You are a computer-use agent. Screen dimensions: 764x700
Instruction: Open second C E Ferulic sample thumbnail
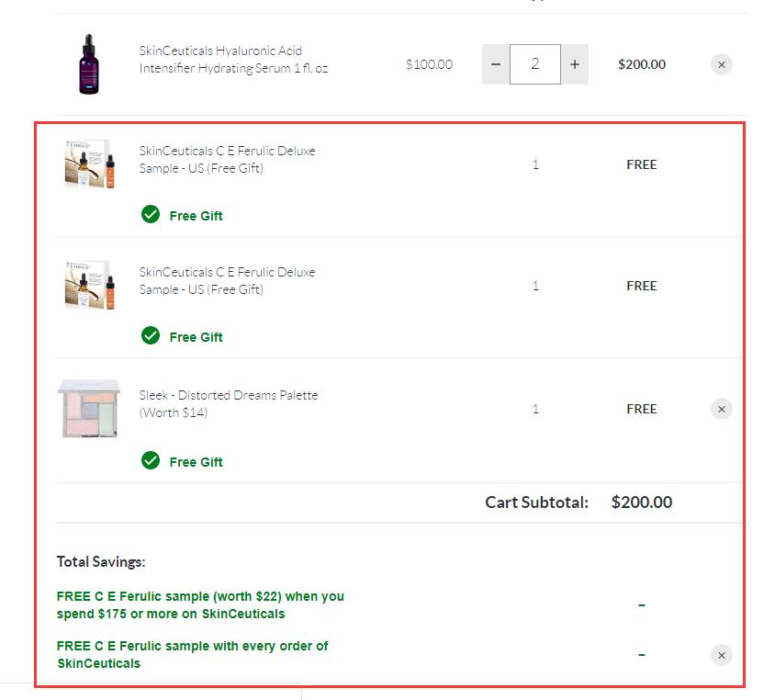89,285
